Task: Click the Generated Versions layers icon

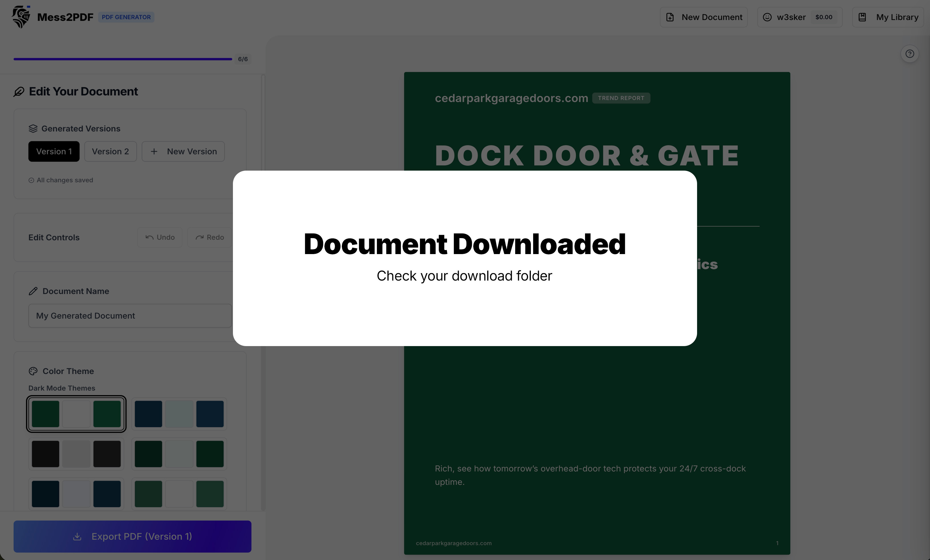Action: coord(33,128)
